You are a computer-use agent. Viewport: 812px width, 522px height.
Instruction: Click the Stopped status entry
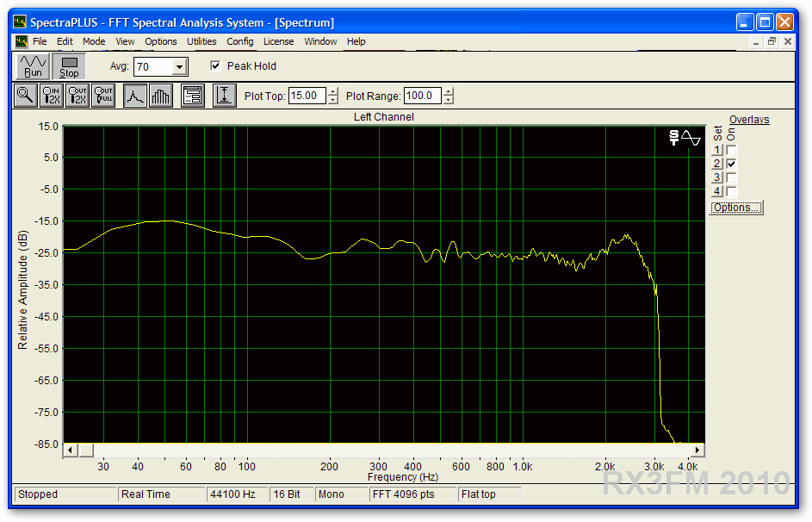point(65,494)
